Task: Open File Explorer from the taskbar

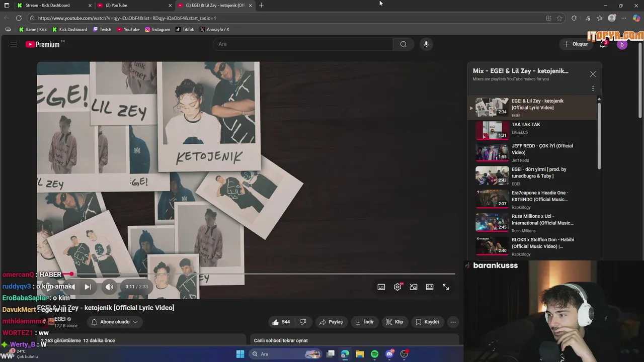Action: pos(360,354)
